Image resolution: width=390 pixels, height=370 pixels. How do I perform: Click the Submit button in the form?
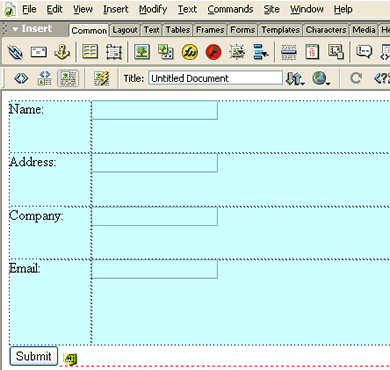point(33,356)
